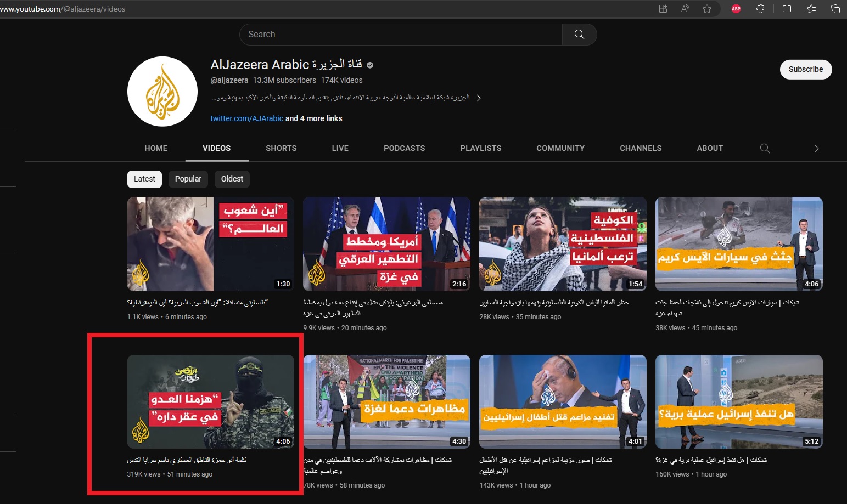Click the Subscribe button
This screenshot has width=847, height=504.
coord(806,69)
